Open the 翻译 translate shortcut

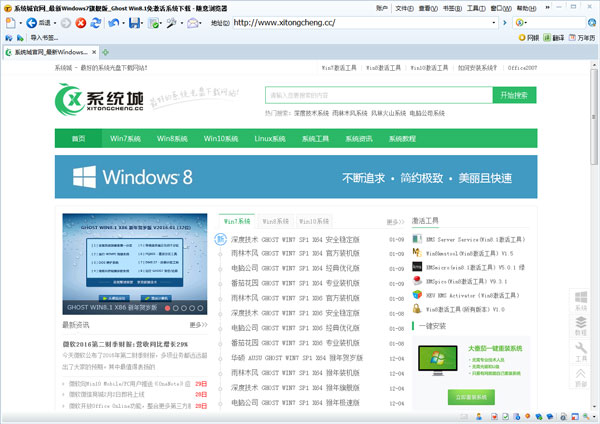coord(554,38)
